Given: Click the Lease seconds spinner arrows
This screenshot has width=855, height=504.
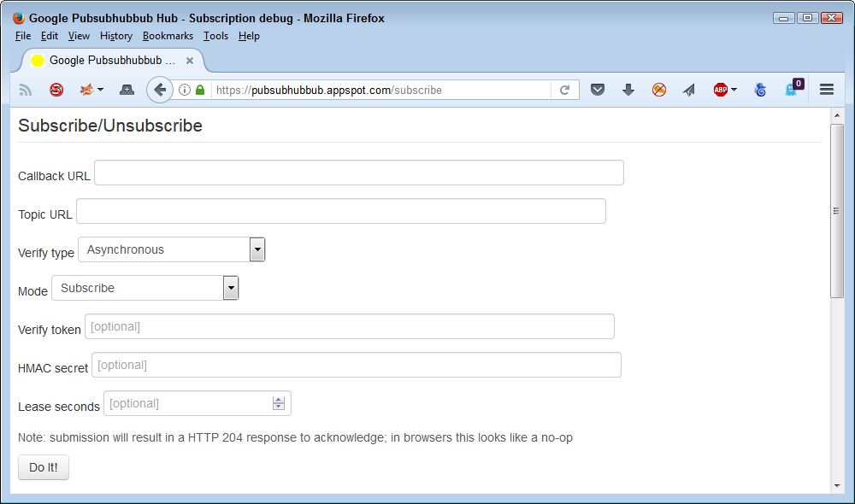Looking at the screenshot, I should click(279, 403).
